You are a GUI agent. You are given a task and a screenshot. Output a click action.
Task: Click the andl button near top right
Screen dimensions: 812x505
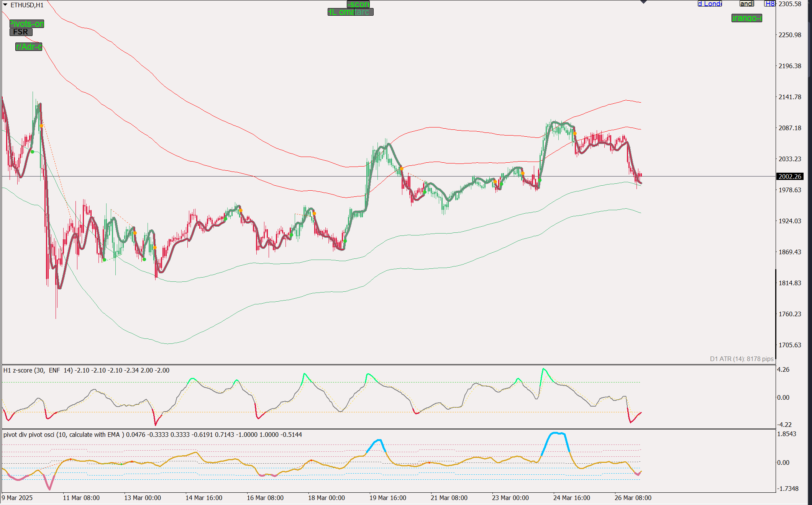click(746, 4)
